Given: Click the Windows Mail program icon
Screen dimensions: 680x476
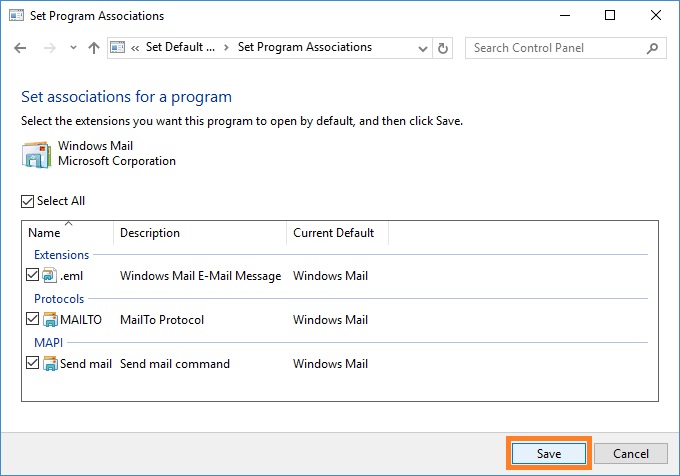Looking at the screenshot, I should pos(36,154).
